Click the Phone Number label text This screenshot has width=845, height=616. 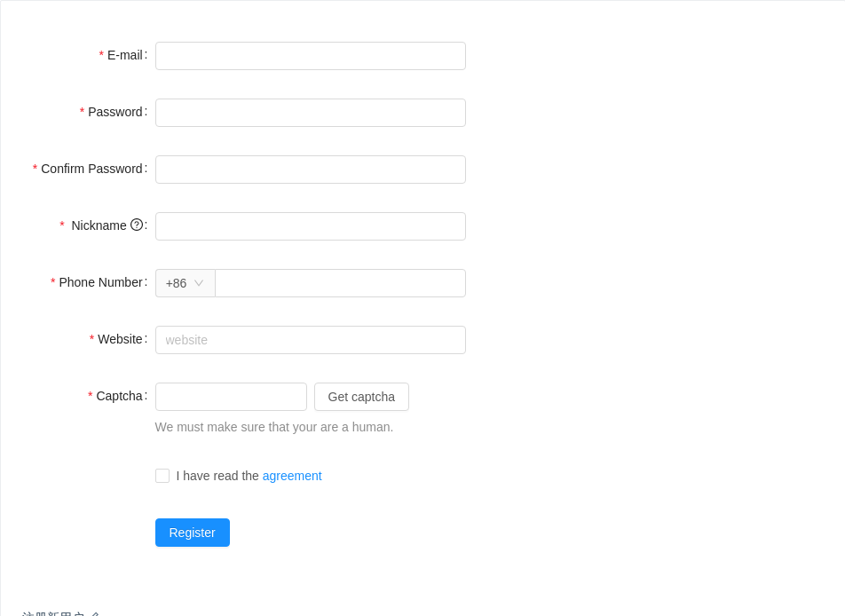pos(101,282)
